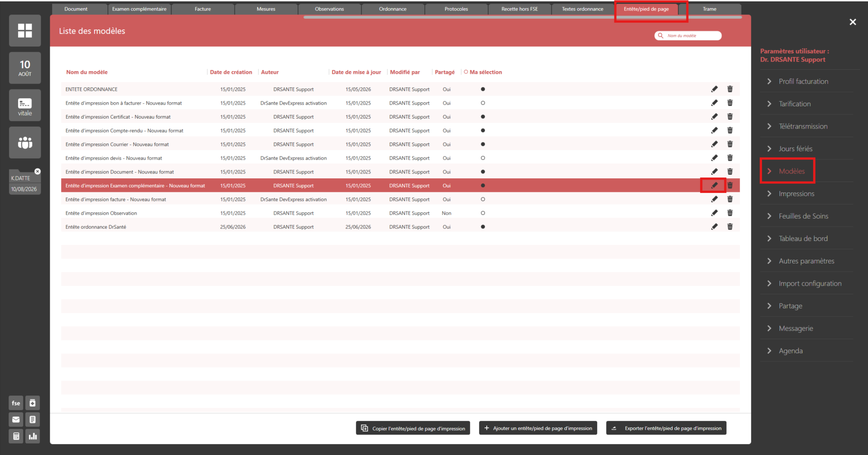Screen dimensions: 868x455
Task: Click the vitale card reader icon
Action: pyautogui.click(x=25, y=105)
